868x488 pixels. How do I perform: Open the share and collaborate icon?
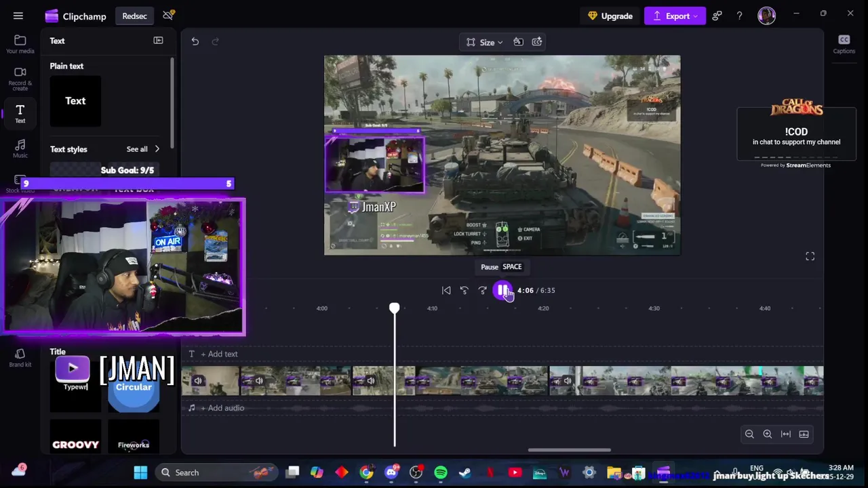[x=717, y=16]
